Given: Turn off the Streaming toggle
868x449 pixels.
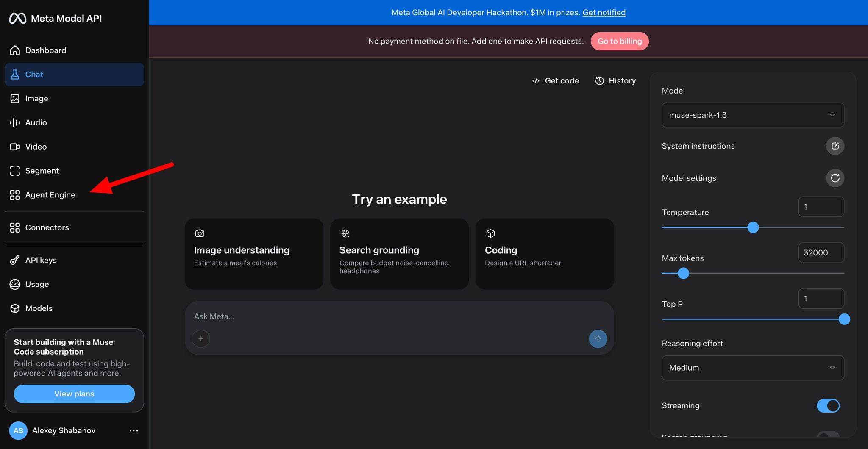Looking at the screenshot, I should click(x=828, y=406).
